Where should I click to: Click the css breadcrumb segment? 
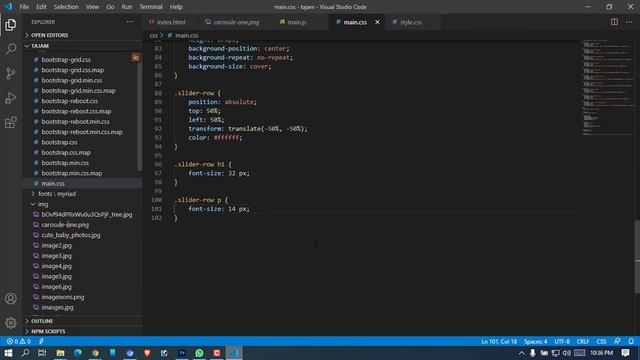(x=153, y=36)
